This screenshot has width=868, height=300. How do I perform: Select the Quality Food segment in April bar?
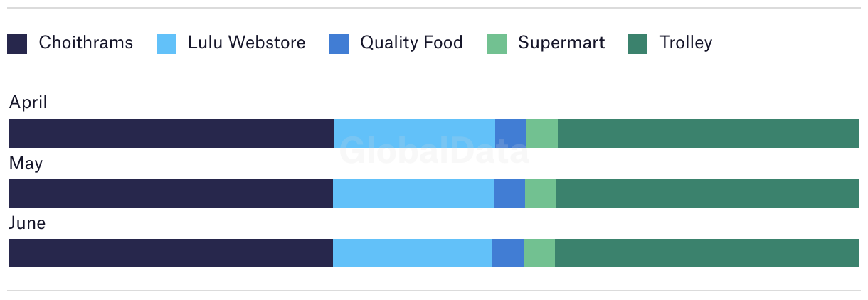click(x=511, y=134)
